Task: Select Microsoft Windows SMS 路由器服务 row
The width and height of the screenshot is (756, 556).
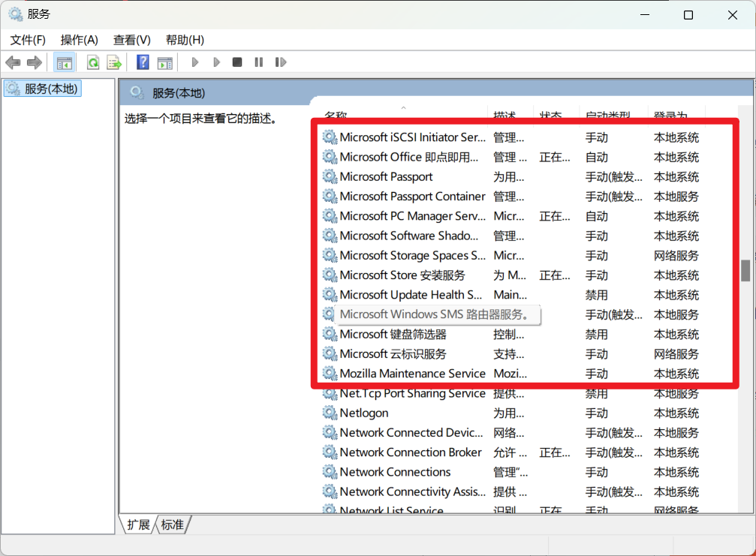Action: pos(528,314)
